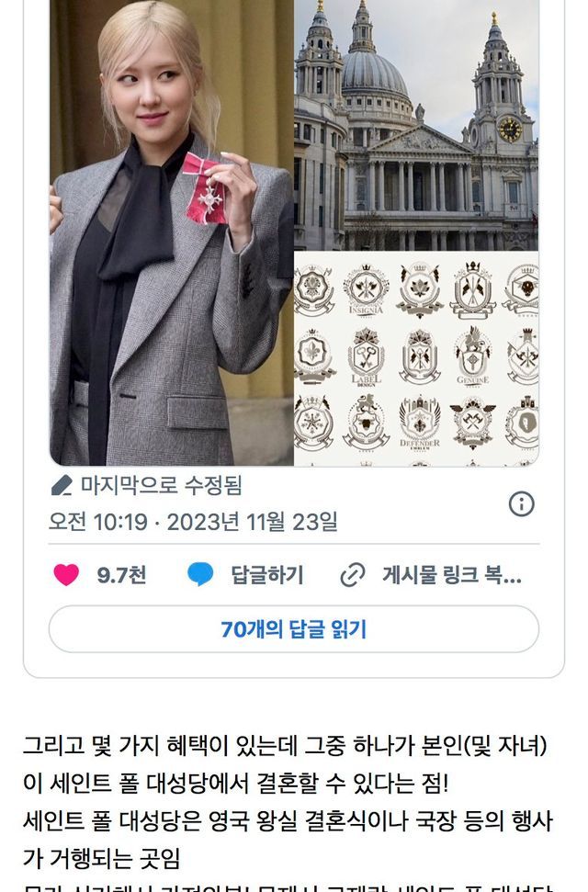Click the pencil edit-history icon
588x892 pixels.
click(x=62, y=486)
